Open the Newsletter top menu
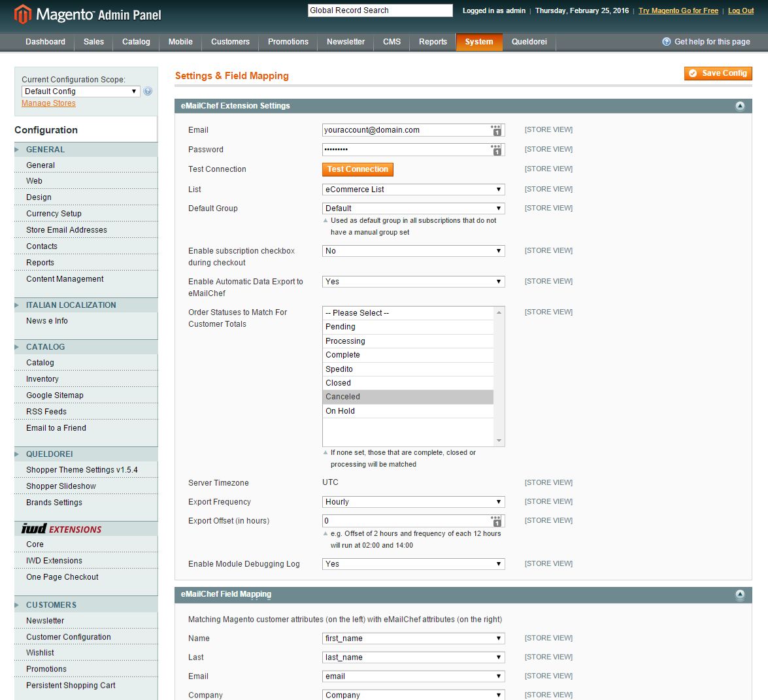 (346, 42)
